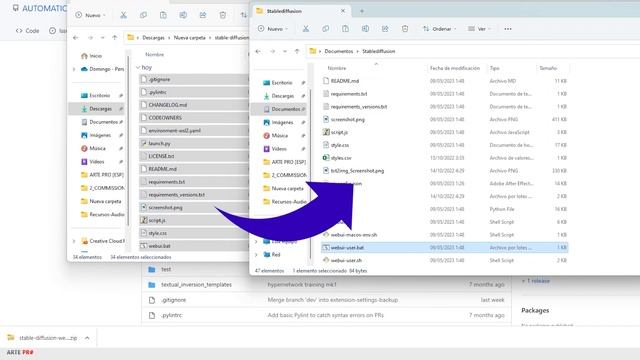Click the Share icon in the Descargas window
640x360 pixels.
tap(203, 15)
